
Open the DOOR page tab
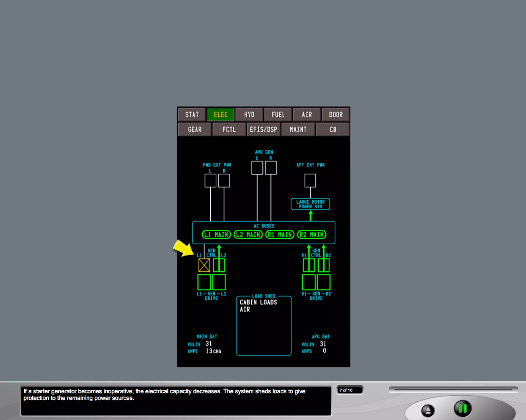336,114
